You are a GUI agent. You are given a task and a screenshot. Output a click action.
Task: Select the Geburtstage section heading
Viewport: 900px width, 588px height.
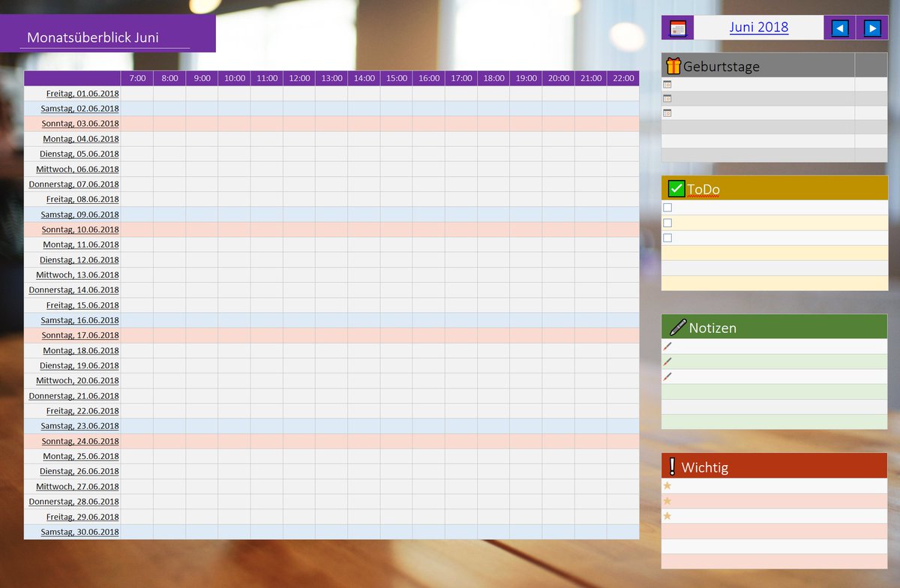tap(721, 66)
